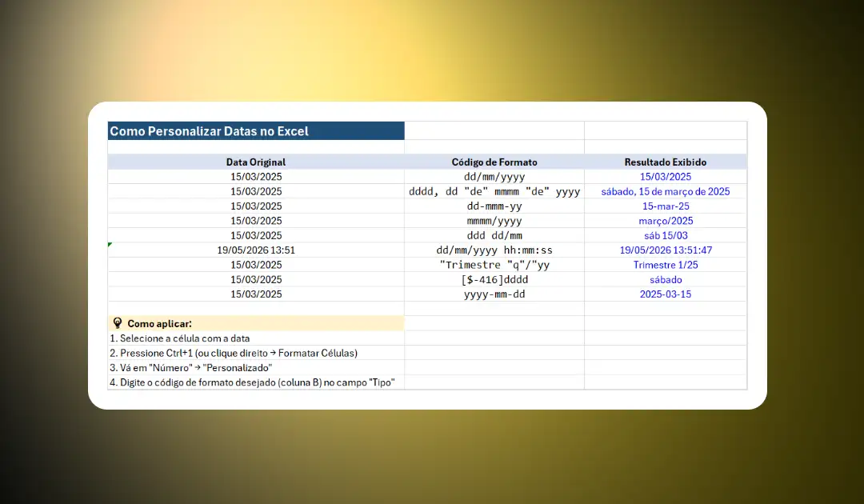This screenshot has width=864, height=504.
Task: Click the result cell 15-mar-25
Action: pos(666,206)
